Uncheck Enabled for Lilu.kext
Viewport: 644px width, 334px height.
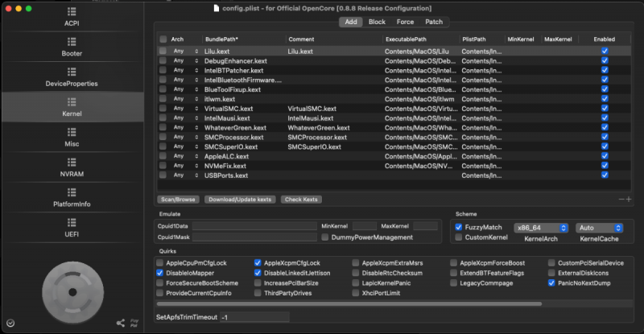tap(605, 51)
